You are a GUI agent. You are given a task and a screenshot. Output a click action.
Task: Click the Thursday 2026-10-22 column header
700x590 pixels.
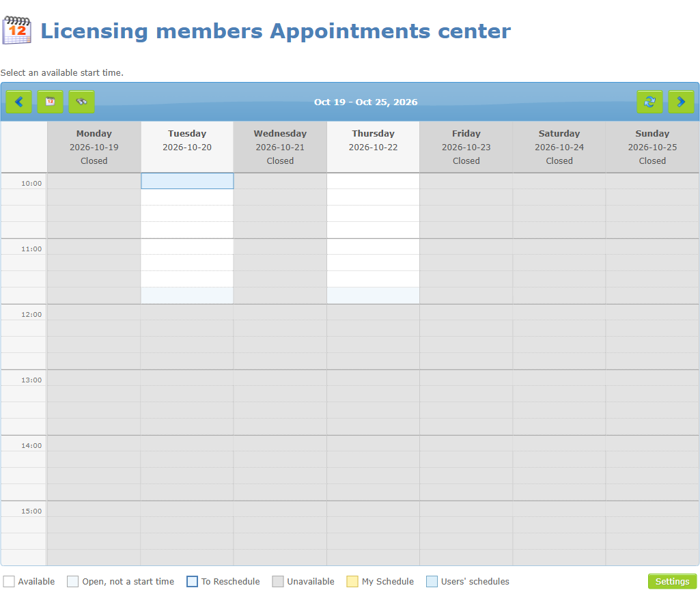click(373, 147)
